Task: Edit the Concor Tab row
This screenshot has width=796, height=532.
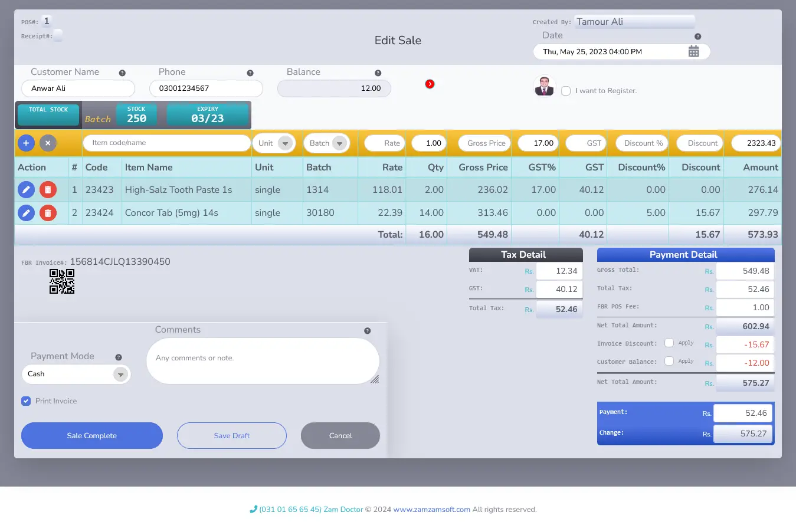Action: [26, 212]
